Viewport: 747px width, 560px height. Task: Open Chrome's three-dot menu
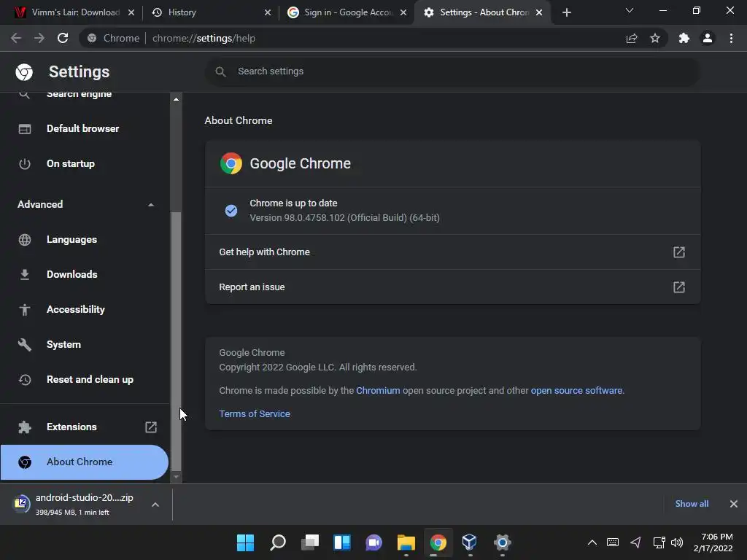731,38
